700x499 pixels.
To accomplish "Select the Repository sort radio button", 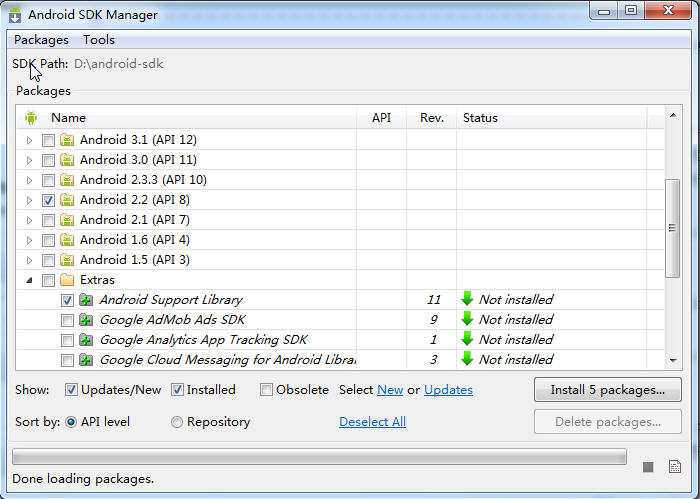I will [177, 422].
